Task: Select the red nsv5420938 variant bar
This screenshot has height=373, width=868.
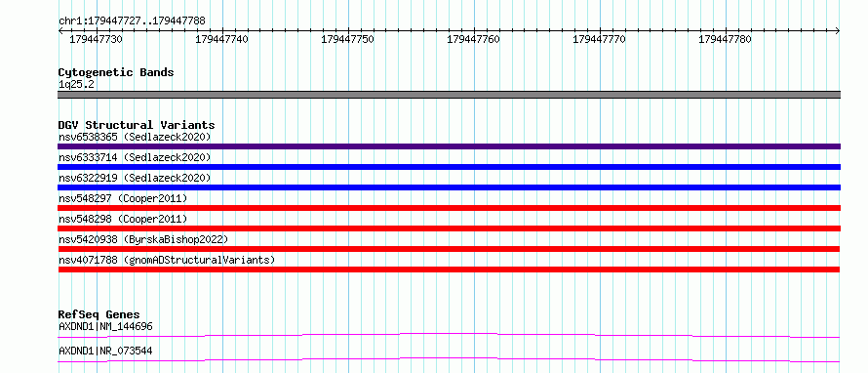Action: click(449, 249)
